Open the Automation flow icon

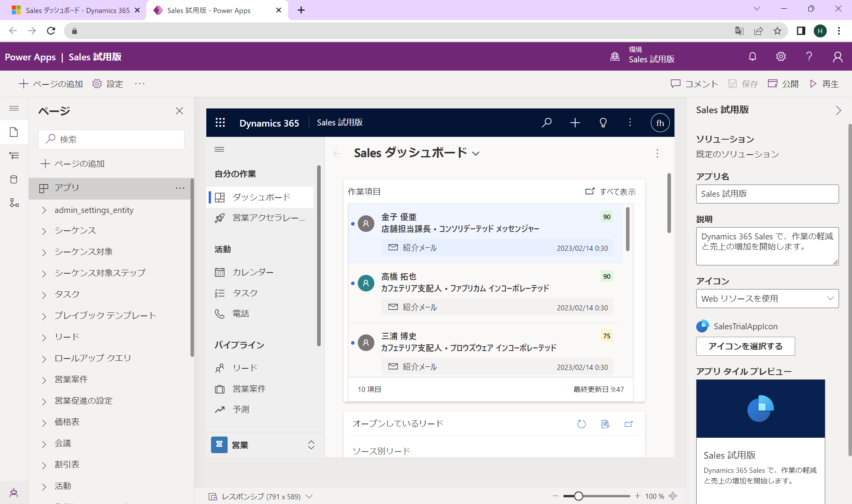coord(14,203)
